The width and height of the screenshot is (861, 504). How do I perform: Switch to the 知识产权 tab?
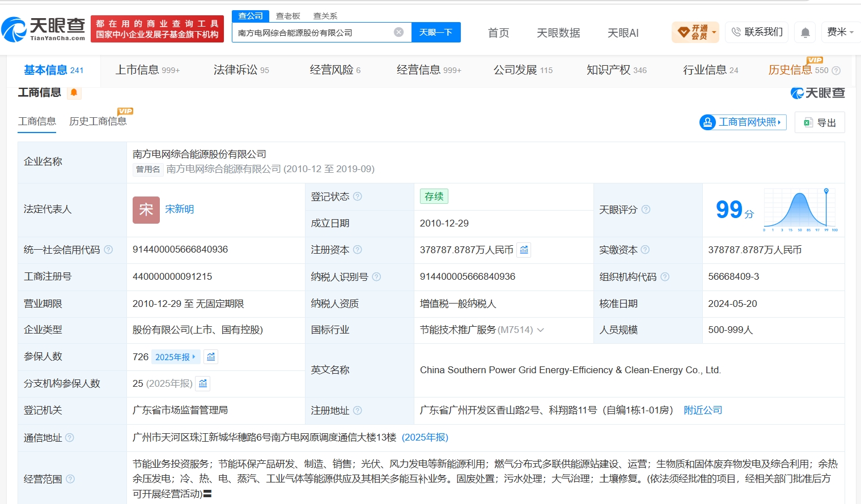617,70
